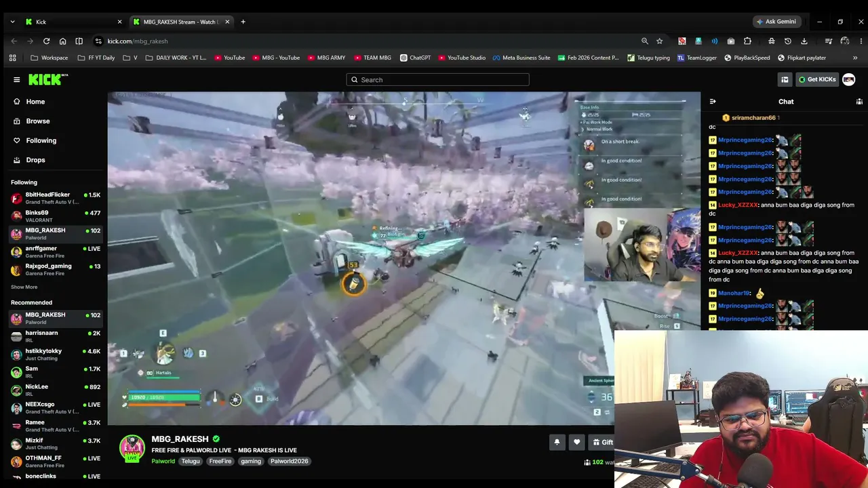The width and height of the screenshot is (868, 488).
Task: Open NEEXcsgo recommended channel
Action: click(x=56, y=407)
